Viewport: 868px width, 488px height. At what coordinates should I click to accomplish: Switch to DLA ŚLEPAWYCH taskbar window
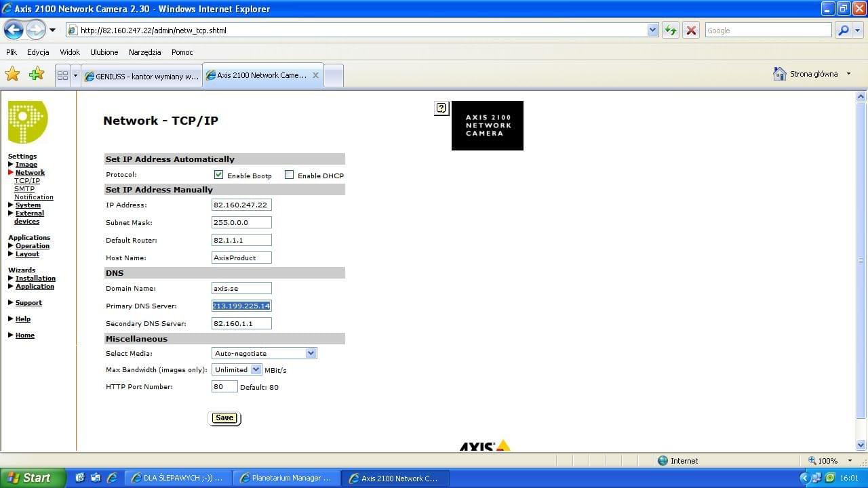pyautogui.click(x=179, y=478)
